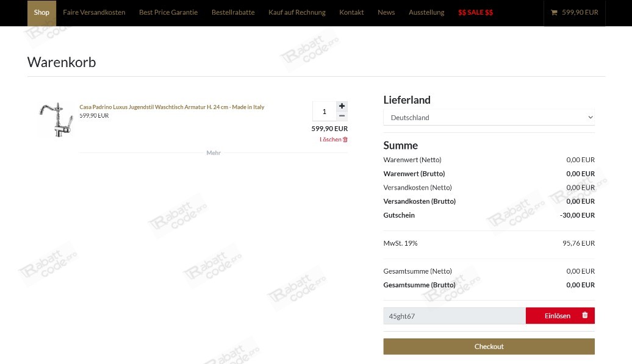Screen dimensions: 632x364
Task: Click the trash icon next to Löschen
Action: tap(345, 139)
